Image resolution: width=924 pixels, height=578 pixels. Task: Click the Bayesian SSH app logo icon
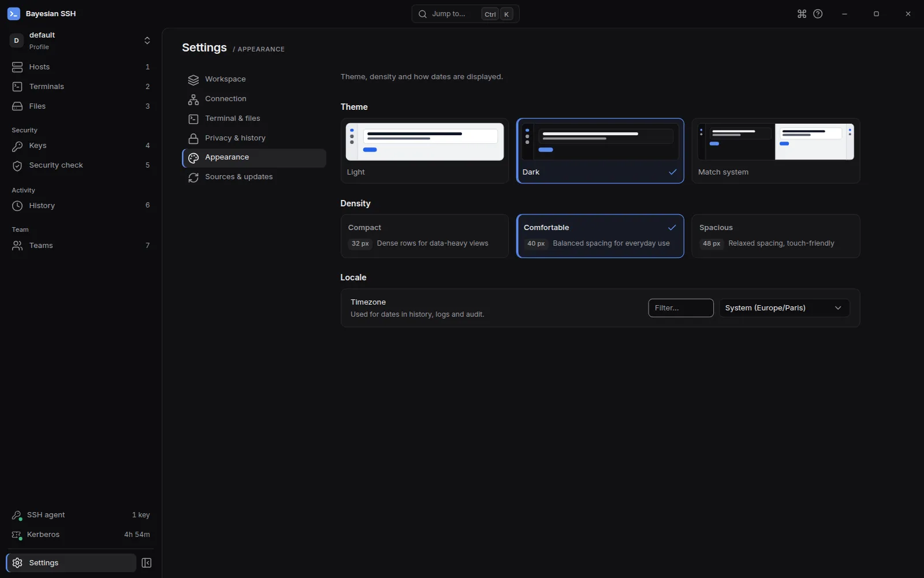click(x=14, y=14)
